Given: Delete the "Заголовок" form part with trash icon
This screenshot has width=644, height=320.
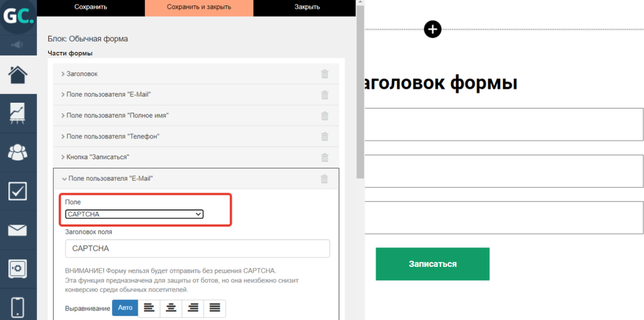Looking at the screenshot, I should click(x=324, y=74).
